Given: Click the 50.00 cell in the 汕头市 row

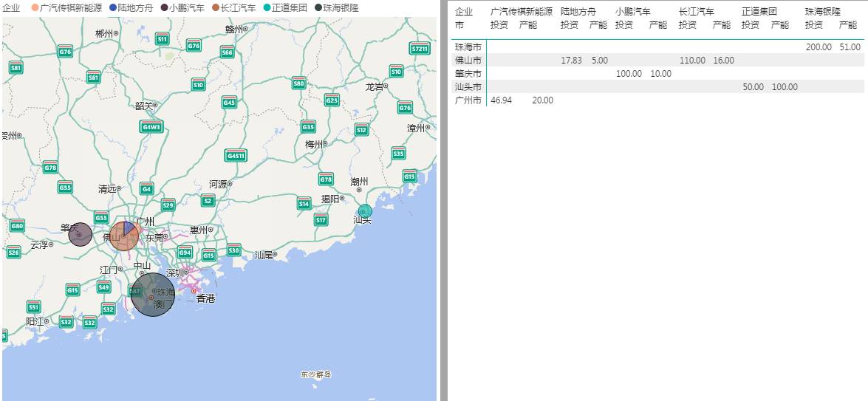Looking at the screenshot, I should tap(753, 87).
